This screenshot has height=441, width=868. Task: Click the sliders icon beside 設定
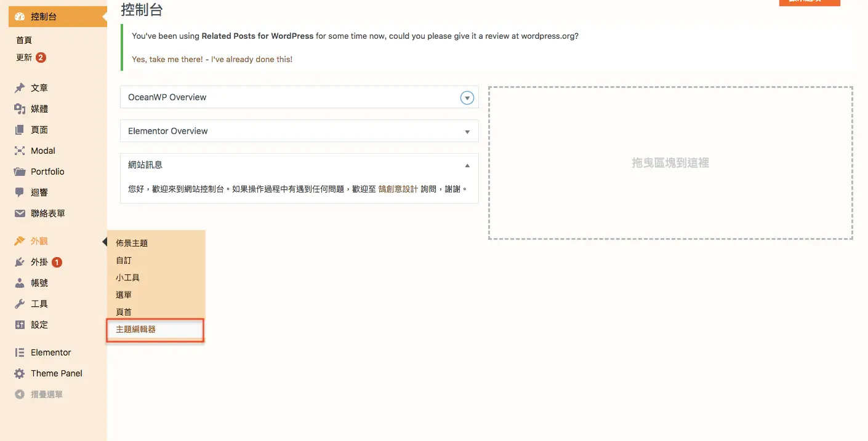pos(20,325)
